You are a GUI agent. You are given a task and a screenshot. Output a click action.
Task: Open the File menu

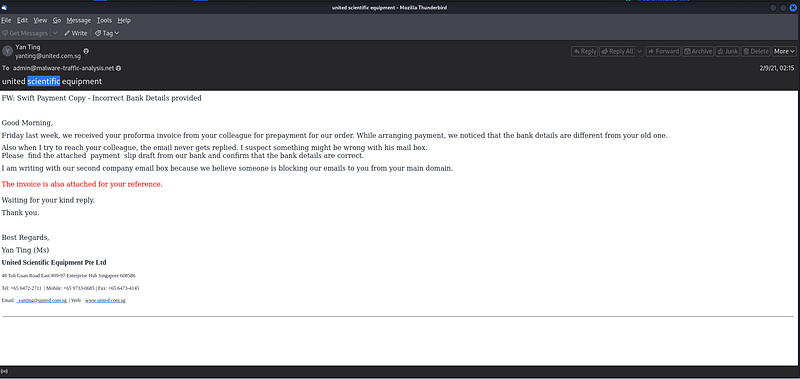tap(6, 20)
